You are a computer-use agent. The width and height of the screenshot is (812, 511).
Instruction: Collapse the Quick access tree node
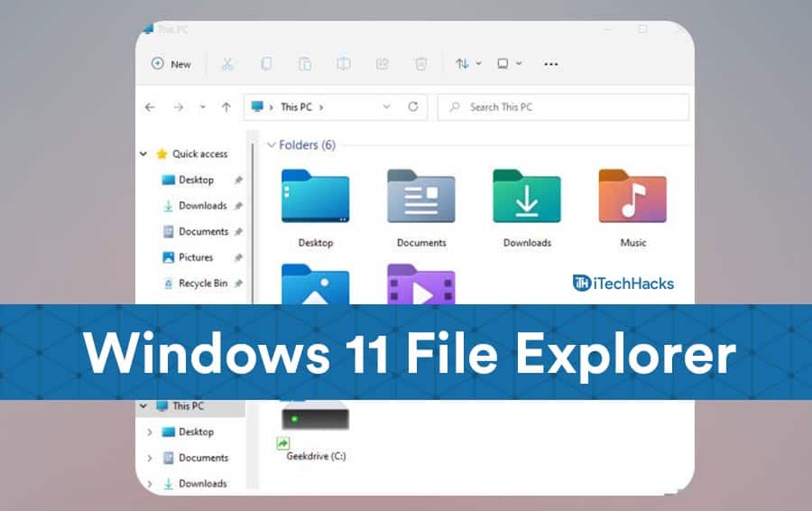[143, 153]
